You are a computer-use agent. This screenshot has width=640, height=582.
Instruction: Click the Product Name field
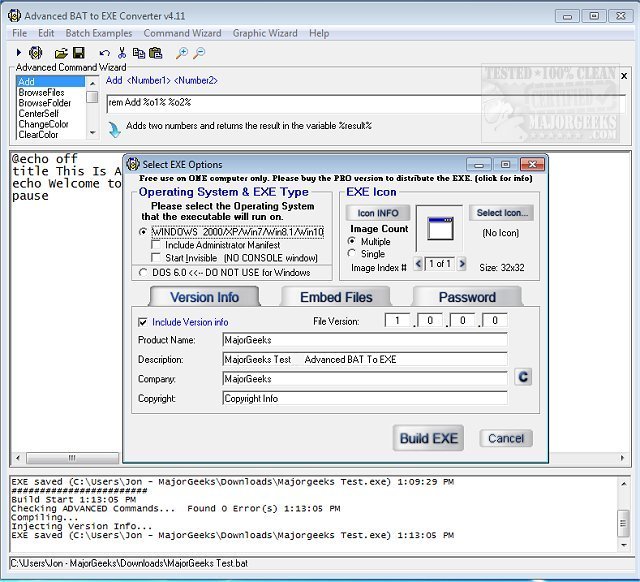(x=365, y=340)
